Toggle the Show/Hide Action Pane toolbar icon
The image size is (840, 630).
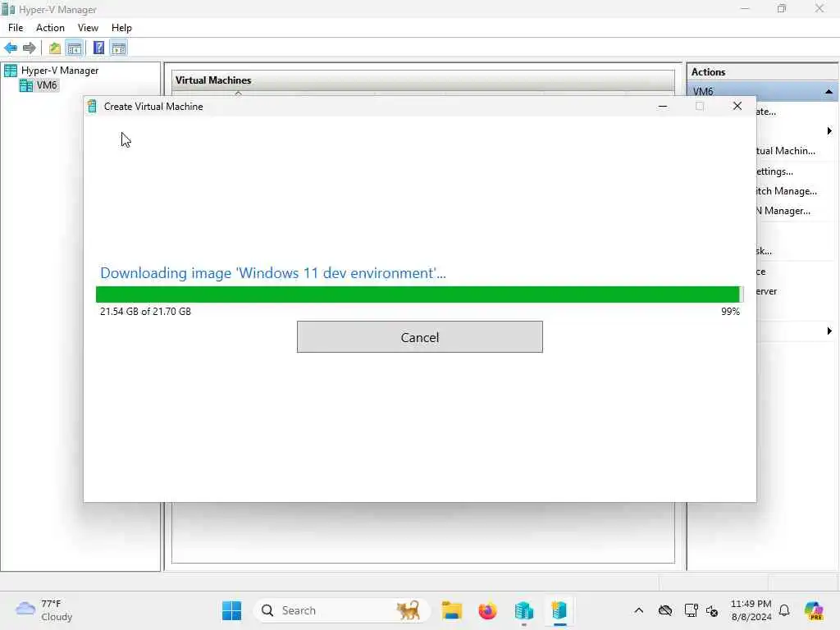coord(118,48)
